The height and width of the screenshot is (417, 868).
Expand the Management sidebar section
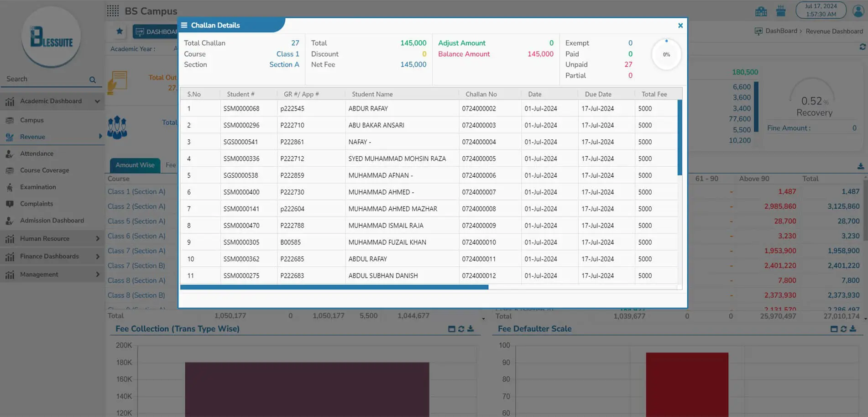(x=97, y=274)
